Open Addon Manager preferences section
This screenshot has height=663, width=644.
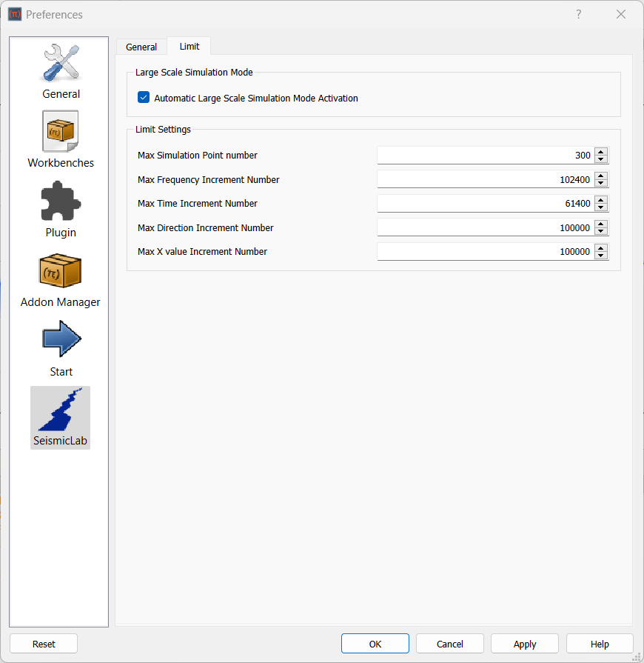point(60,279)
